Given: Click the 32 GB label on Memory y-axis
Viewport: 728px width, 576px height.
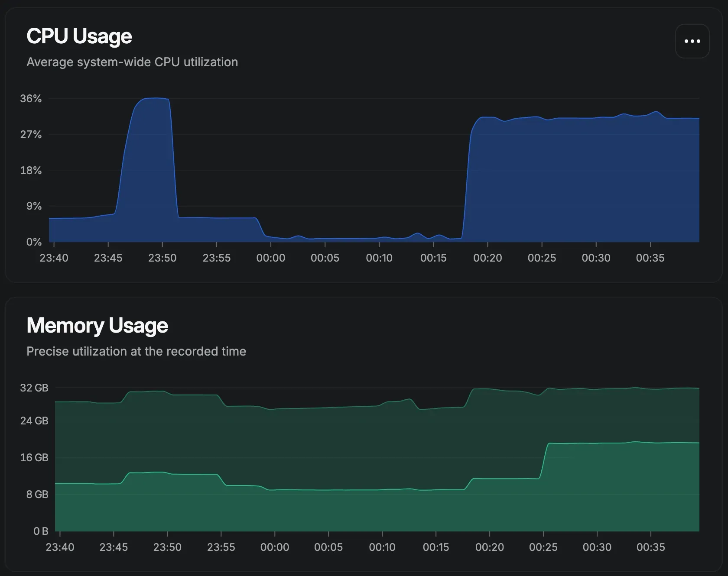Looking at the screenshot, I should [34, 388].
